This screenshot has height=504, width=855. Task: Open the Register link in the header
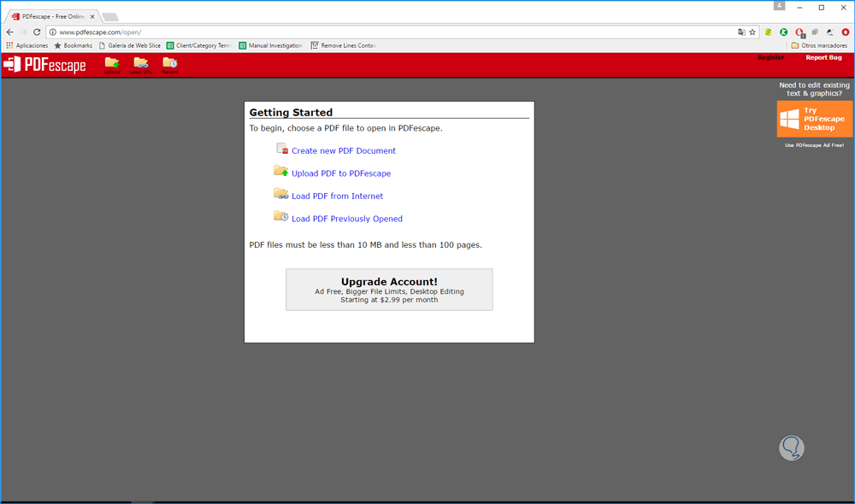(771, 58)
